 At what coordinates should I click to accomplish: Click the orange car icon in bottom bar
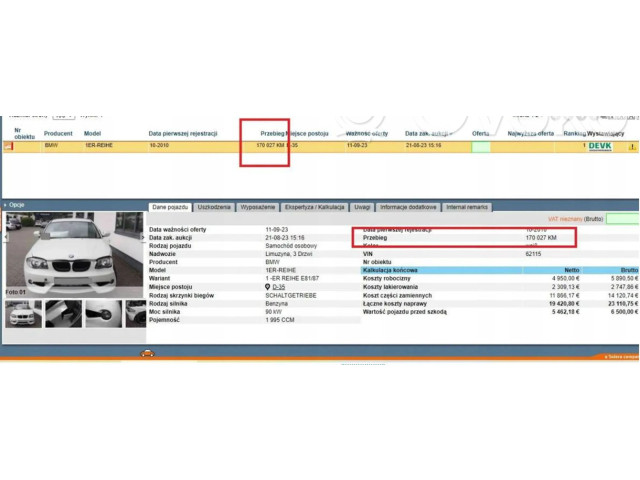(147, 354)
